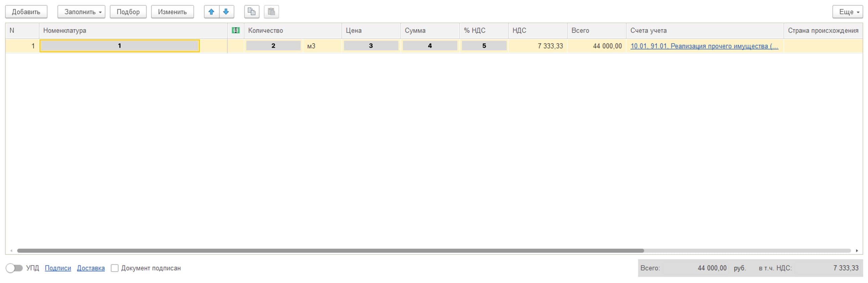Toggle the УПД switch
Image resolution: width=868 pixels, height=283 pixels.
(x=14, y=268)
